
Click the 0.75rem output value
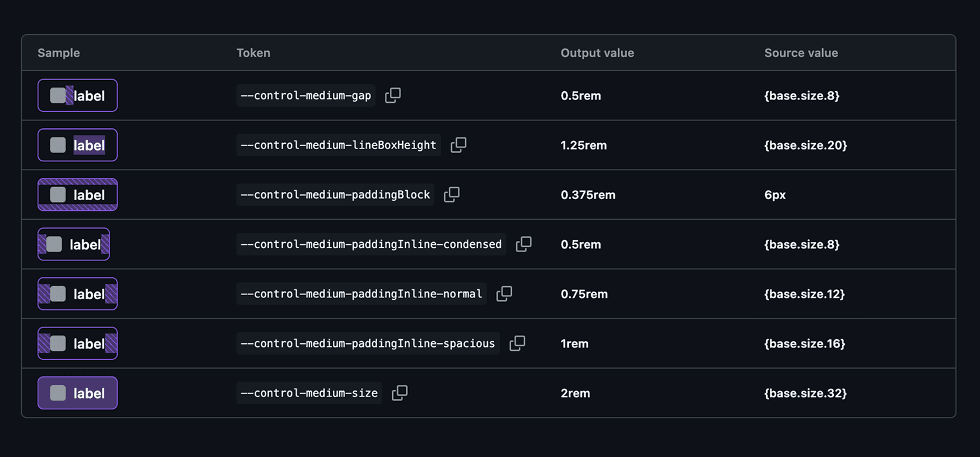pyautogui.click(x=584, y=293)
